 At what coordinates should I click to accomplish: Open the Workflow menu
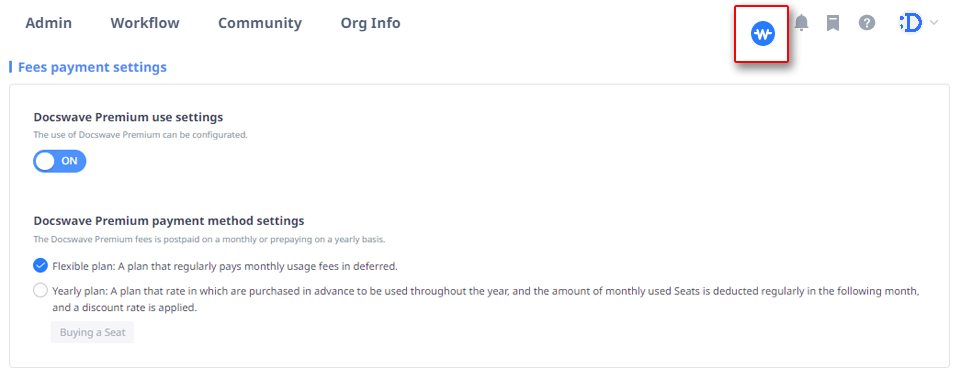(145, 23)
